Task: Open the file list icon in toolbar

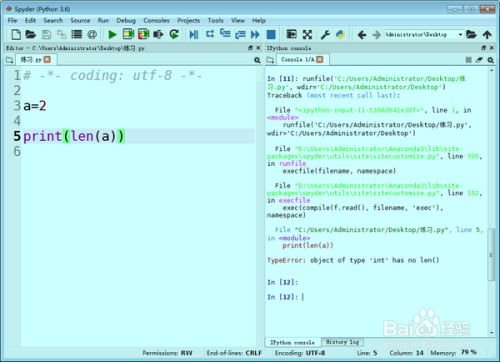Action: coord(77,34)
